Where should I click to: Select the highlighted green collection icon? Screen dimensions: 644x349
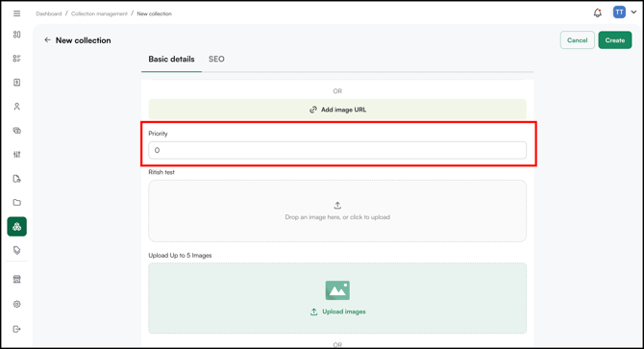[x=17, y=227]
